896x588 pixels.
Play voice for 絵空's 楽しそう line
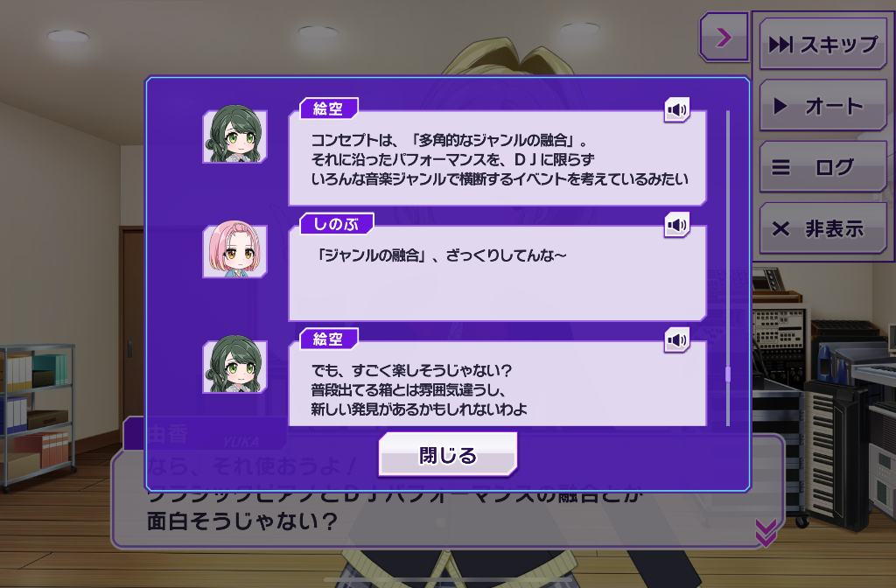pyautogui.click(x=677, y=340)
